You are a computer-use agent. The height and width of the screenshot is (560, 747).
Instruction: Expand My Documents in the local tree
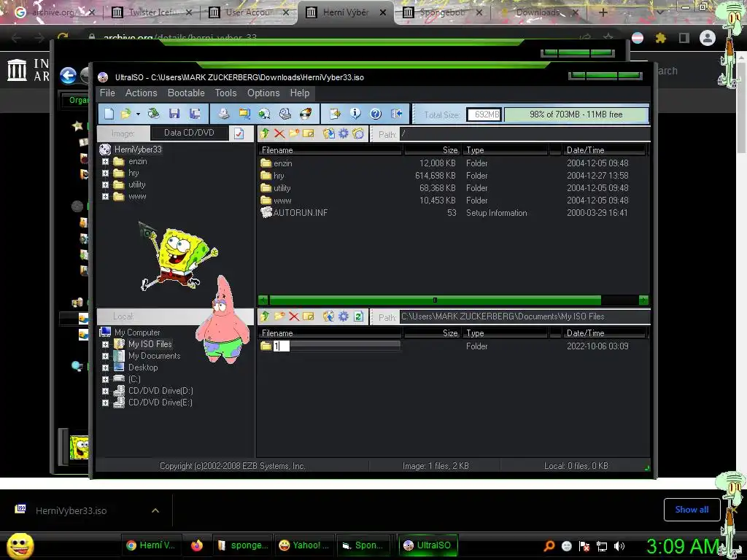pos(105,356)
